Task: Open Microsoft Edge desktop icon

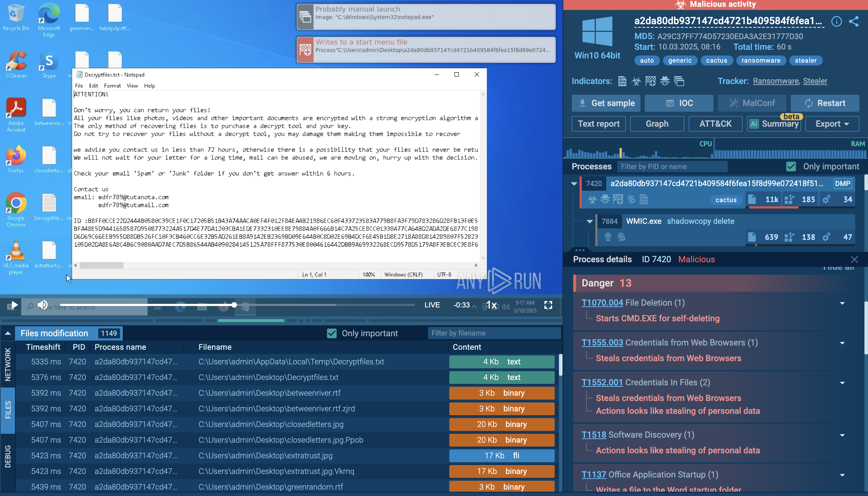Action: pyautogui.click(x=49, y=20)
